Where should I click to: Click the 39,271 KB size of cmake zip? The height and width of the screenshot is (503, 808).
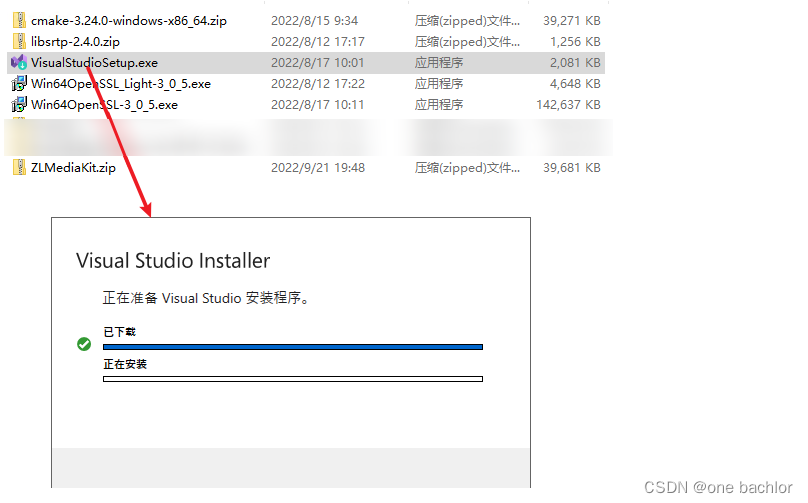click(572, 21)
